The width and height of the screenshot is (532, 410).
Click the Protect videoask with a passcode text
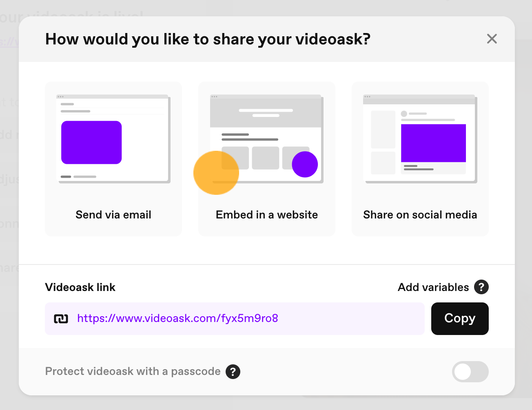coord(133,371)
